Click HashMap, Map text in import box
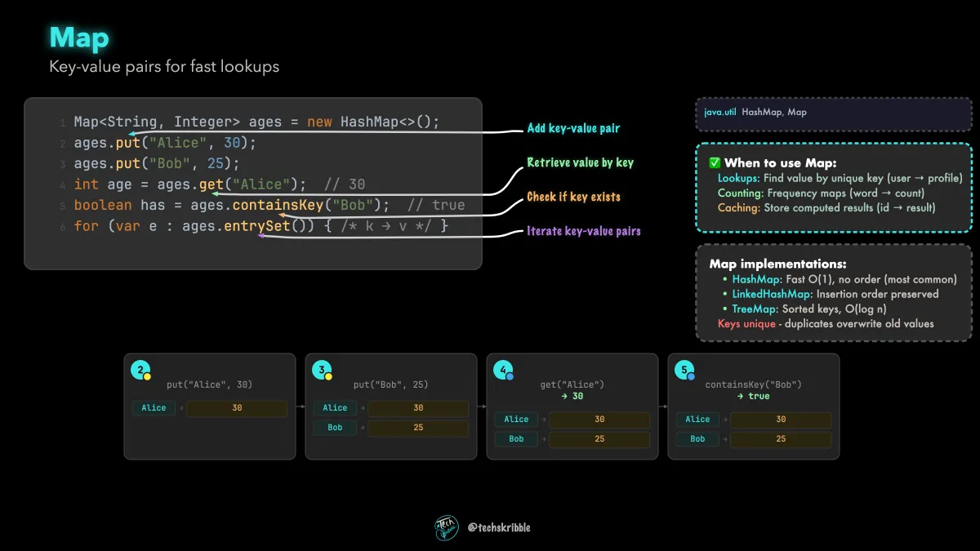 point(774,112)
